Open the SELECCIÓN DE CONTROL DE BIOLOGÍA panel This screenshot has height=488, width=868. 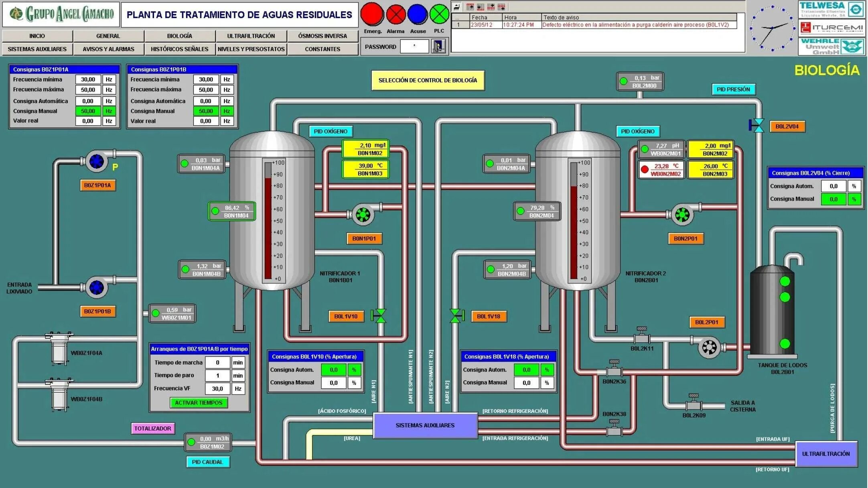click(x=428, y=80)
